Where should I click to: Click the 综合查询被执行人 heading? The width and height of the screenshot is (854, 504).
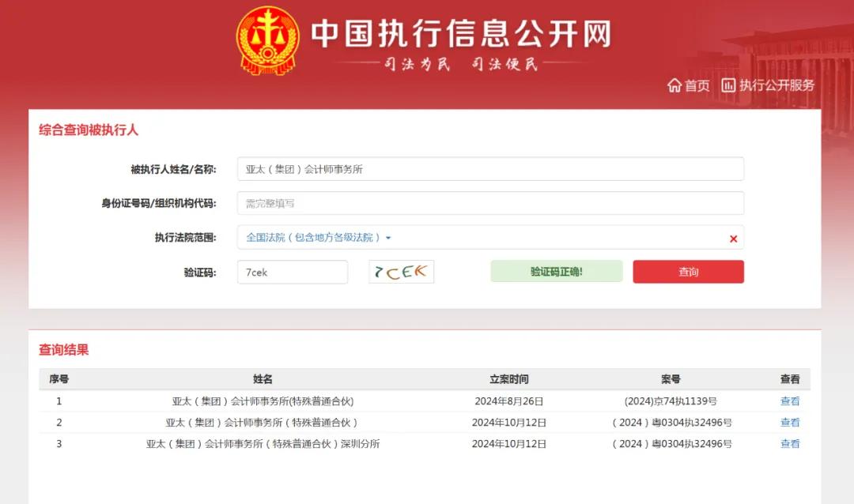[x=89, y=130]
